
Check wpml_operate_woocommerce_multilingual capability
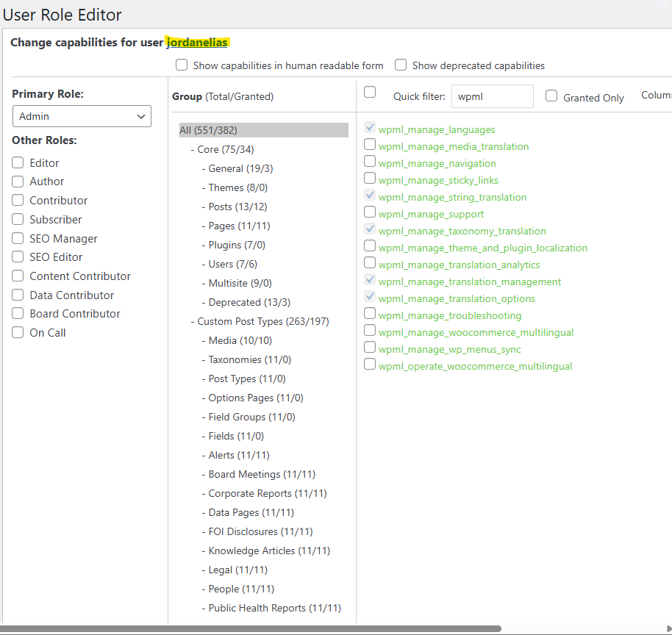tap(370, 365)
